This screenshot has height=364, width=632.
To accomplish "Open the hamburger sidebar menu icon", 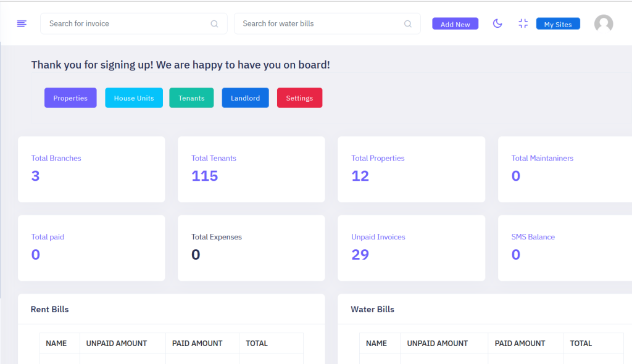I will [x=22, y=24].
